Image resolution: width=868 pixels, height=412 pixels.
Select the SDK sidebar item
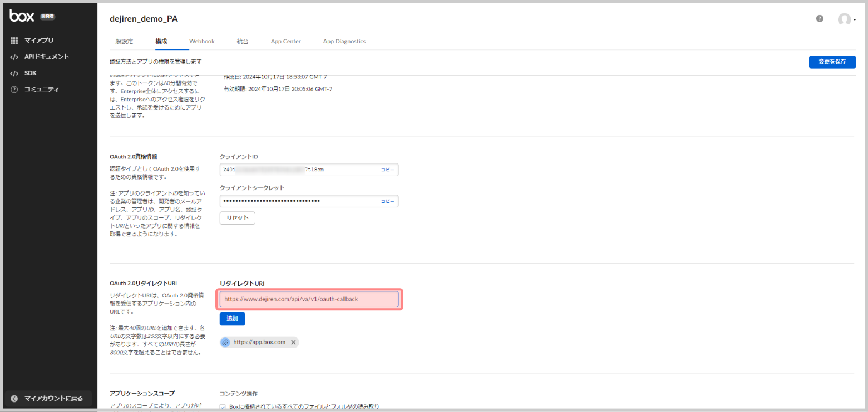coord(30,73)
